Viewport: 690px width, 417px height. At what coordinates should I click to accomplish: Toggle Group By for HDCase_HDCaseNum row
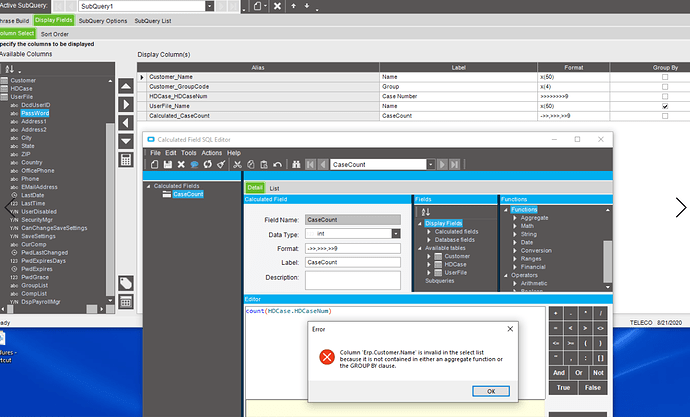click(665, 96)
